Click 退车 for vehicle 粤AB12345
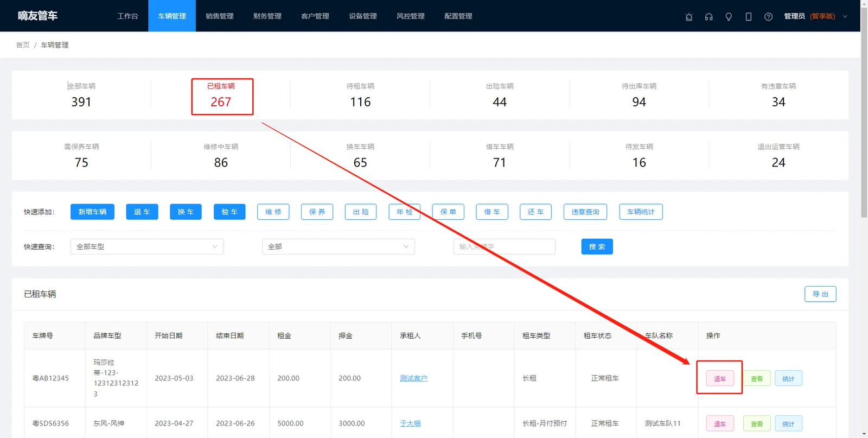The width and height of the screenshot is (868, 438). click(x=720, y=378)
